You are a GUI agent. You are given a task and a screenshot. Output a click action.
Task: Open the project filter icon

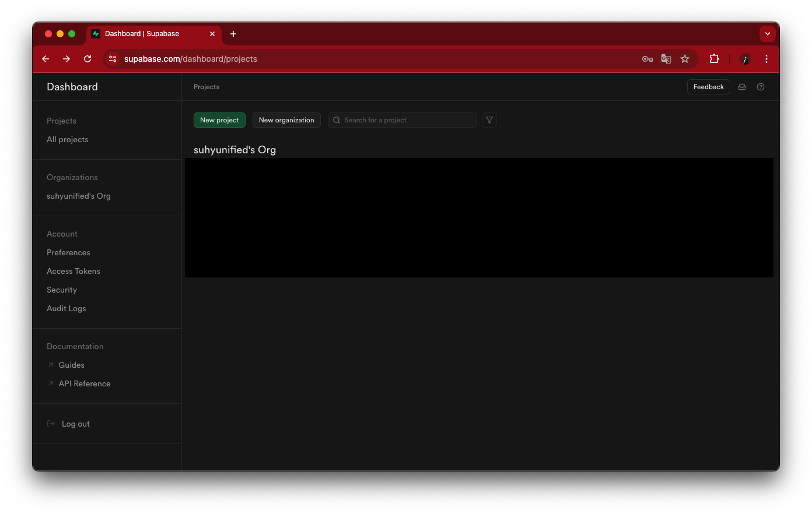489,120
